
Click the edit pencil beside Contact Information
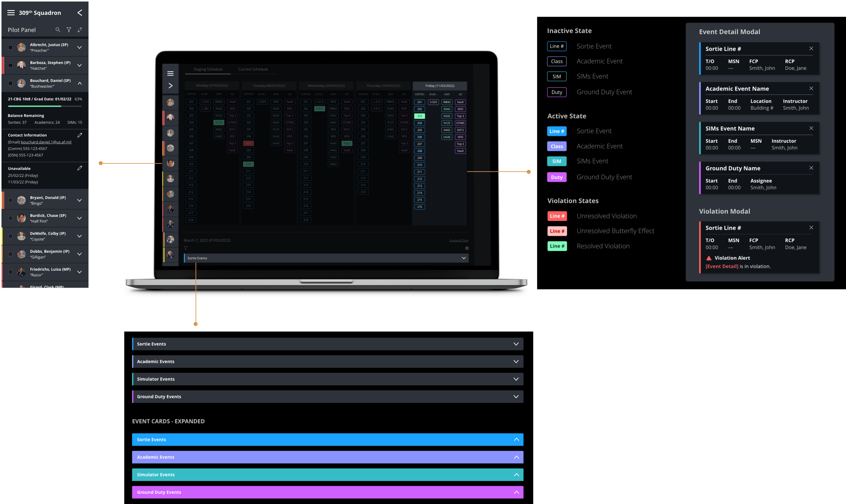pyautogui.click(x=80, y=135)
